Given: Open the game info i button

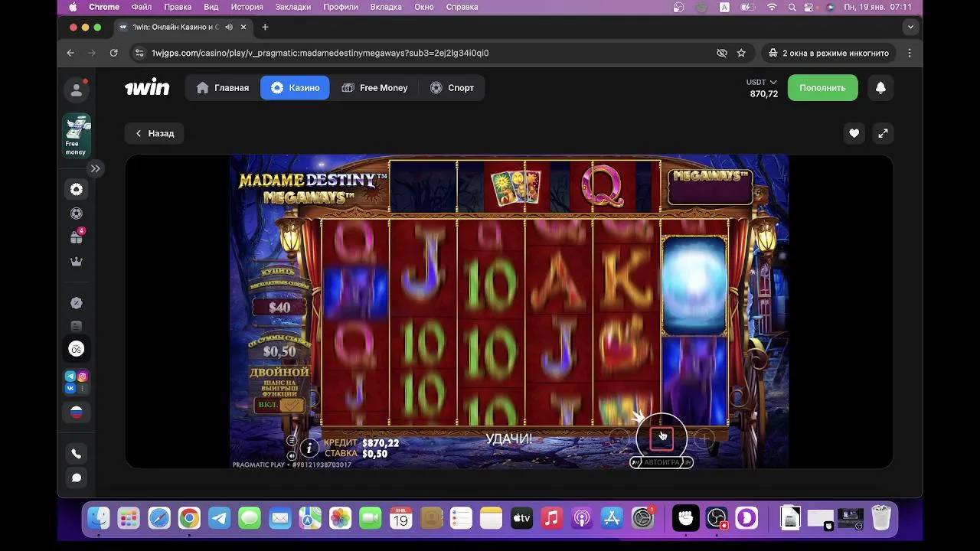Looking at the screenshot, I should pyautogui.click(x=309, y=448).
